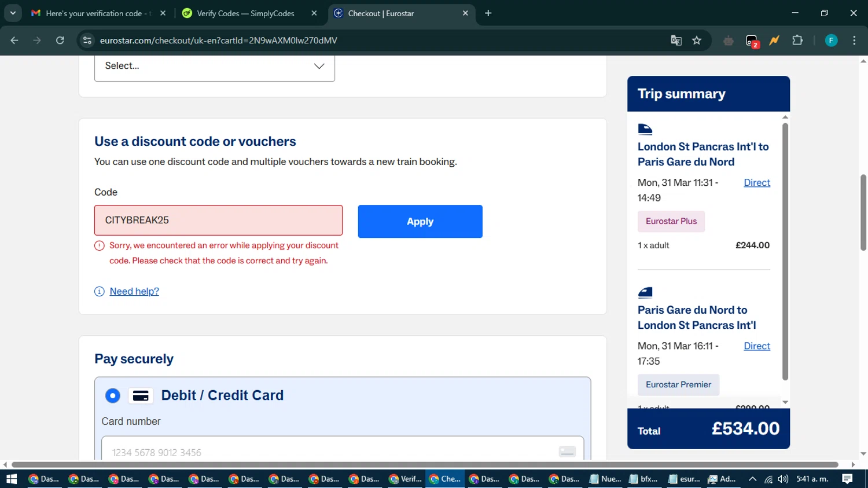Select the Checkout Eurostar tab
Image resolution: width=868 pixels, height=488 pixels.
[x=402, y=13]
